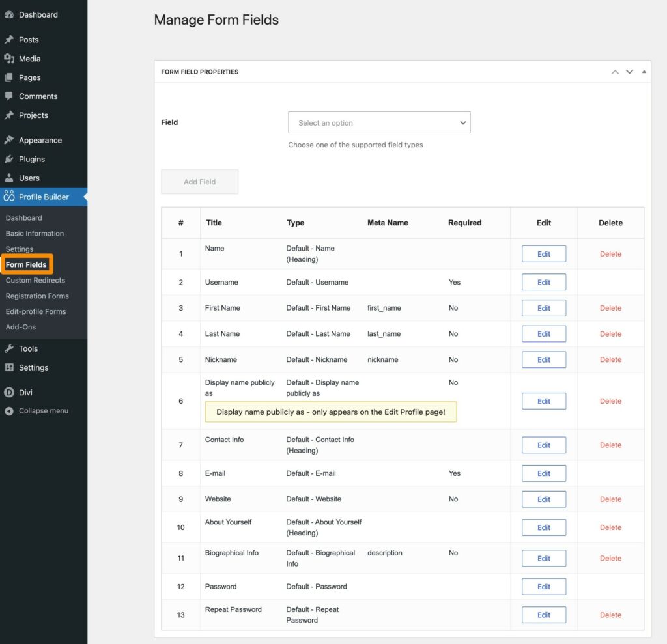
Task: Click the Projects pin icon
Action: tap(9, 115)
